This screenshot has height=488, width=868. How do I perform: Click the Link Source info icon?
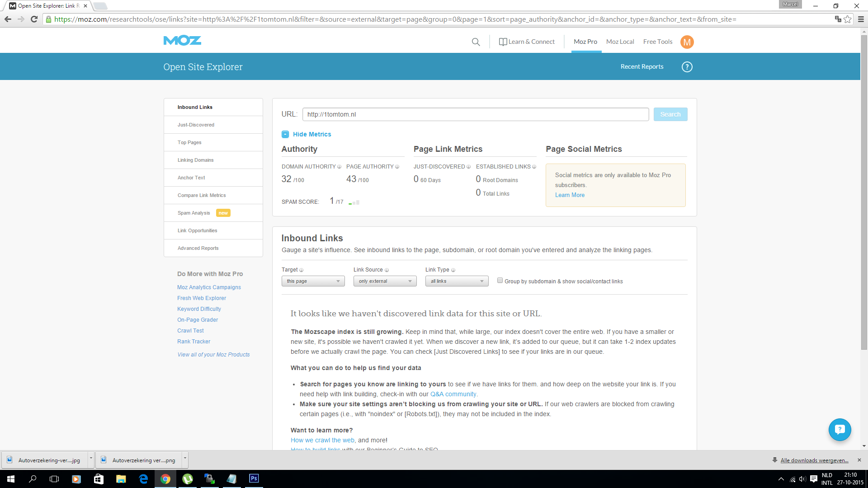coord(387,270)
